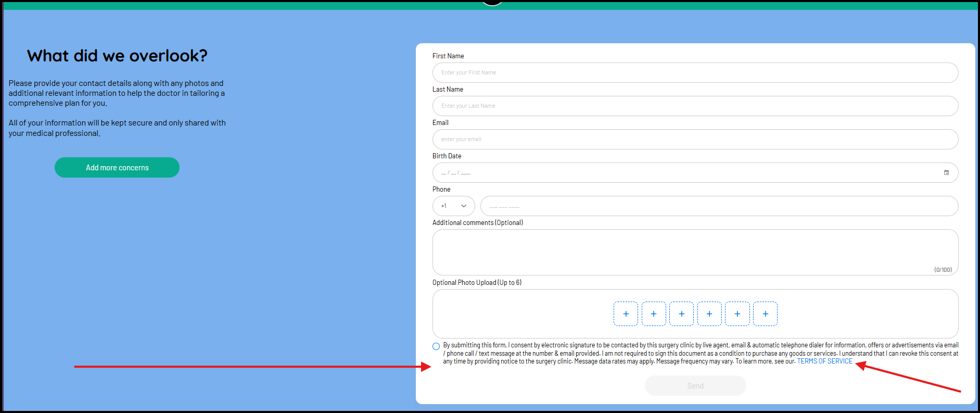Screen dimensions: 980x413
Task: Click the (0/100) character counter
Action: click(943, 270)
